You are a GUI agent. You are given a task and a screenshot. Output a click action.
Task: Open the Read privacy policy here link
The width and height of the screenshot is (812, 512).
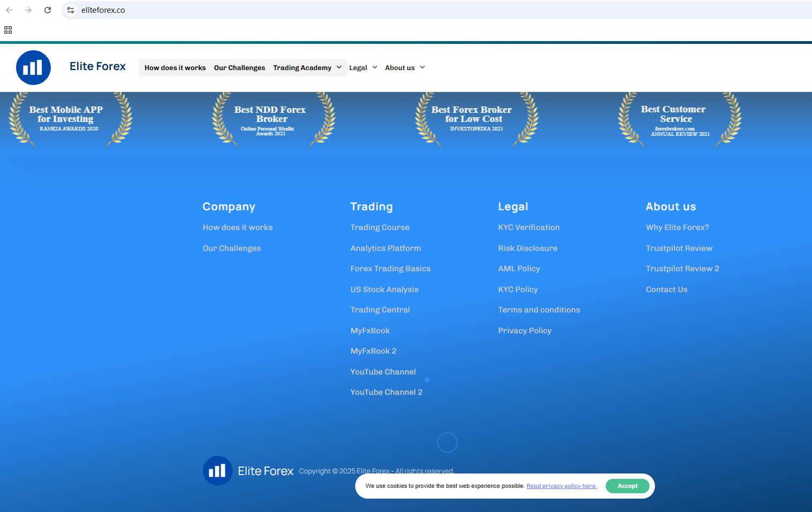click(x=561, y=486)
